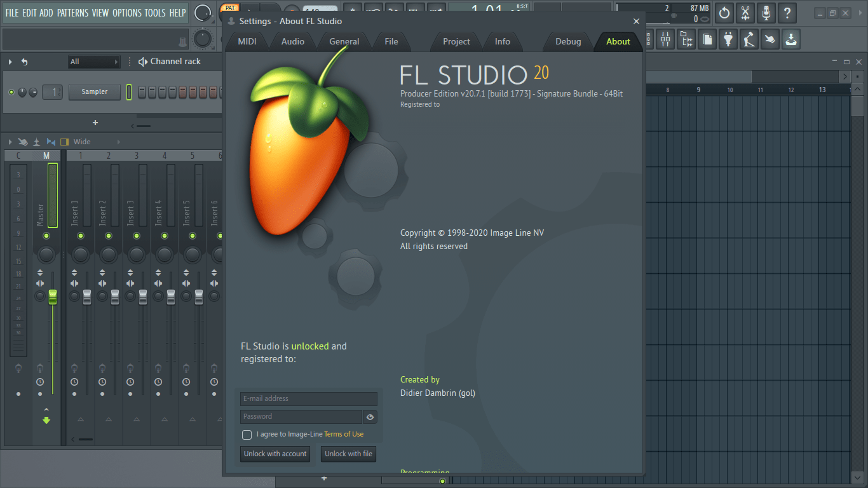Viewport: 868px width, 488px height.
Task: Open the Sampler target mixer track selector
Action: tap(53, 92)
